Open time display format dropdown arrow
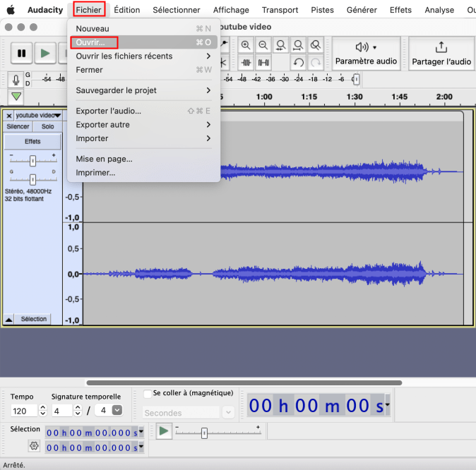This screenshot has height=470, width=476. (x=388, y=404)
